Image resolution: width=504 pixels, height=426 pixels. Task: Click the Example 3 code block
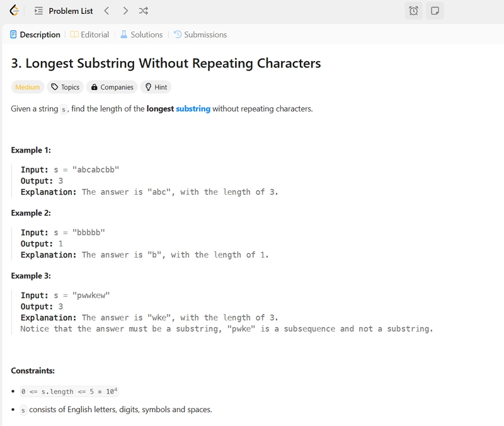click(x=226, y=312)
